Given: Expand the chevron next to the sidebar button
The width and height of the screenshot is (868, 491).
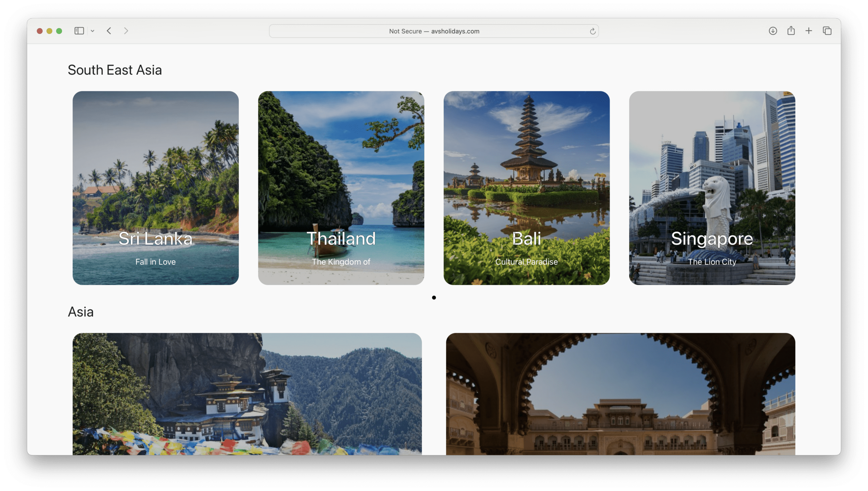Looking at the screenshot, I should pos(93,31).
